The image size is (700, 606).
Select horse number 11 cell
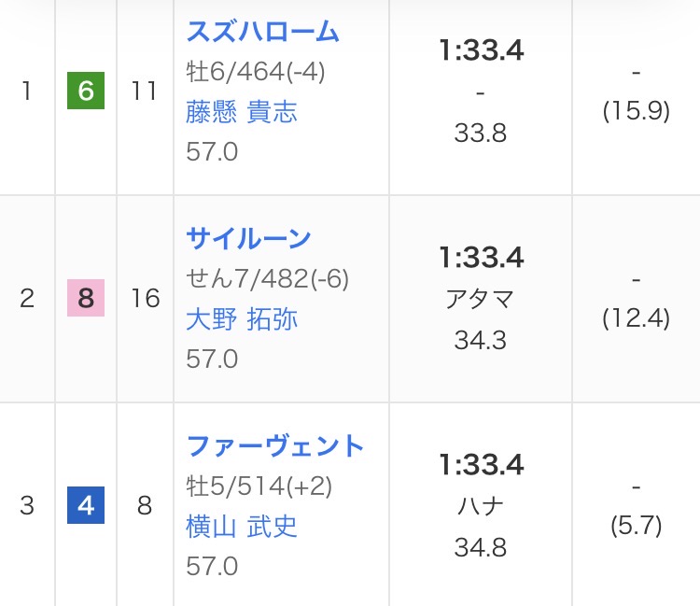pyautogui.click(x=144, y=93)
